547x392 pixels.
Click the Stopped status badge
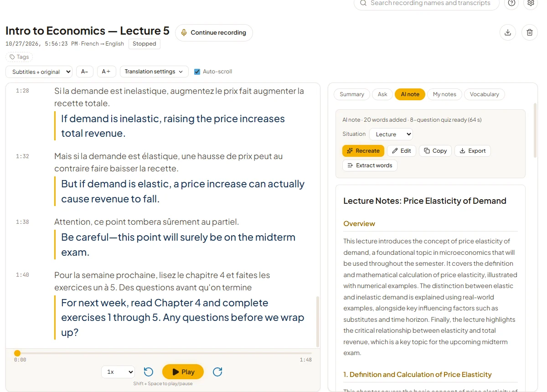coord(144,44)
